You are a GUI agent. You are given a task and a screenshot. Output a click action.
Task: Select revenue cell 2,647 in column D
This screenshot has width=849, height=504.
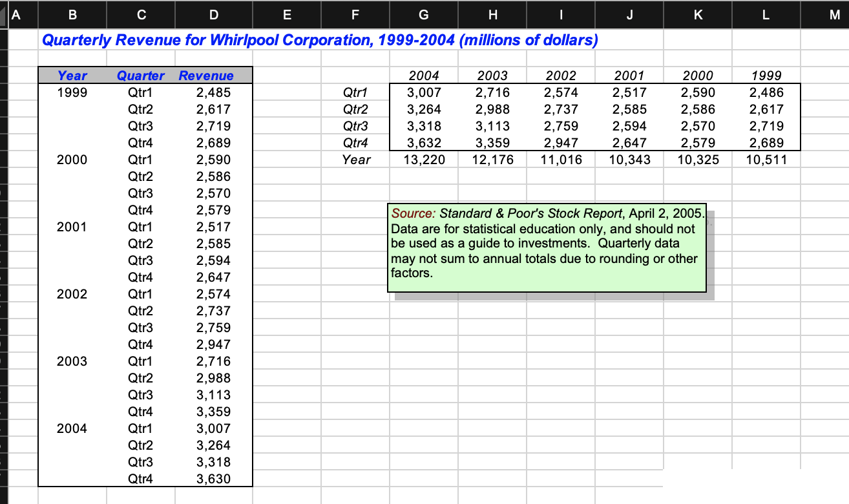[214, 277]
